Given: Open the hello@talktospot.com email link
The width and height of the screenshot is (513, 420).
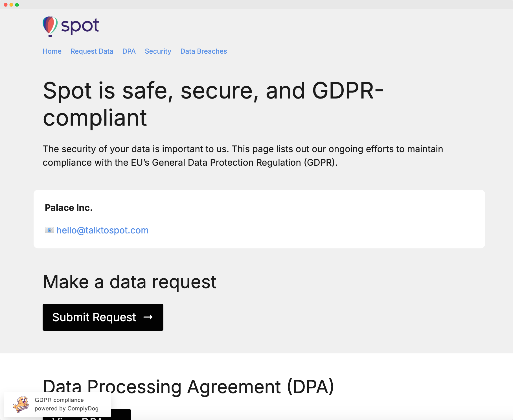Looking at the screenshot, I should (102, 230).
